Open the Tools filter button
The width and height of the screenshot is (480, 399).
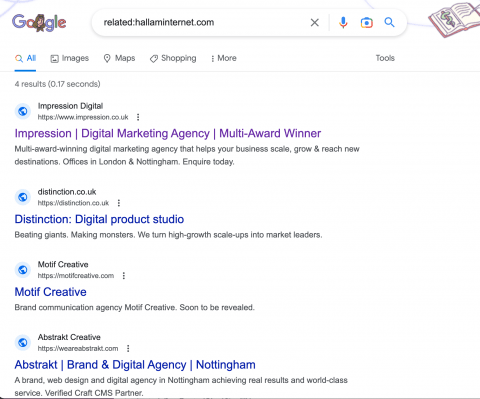(x=385, y=58)
